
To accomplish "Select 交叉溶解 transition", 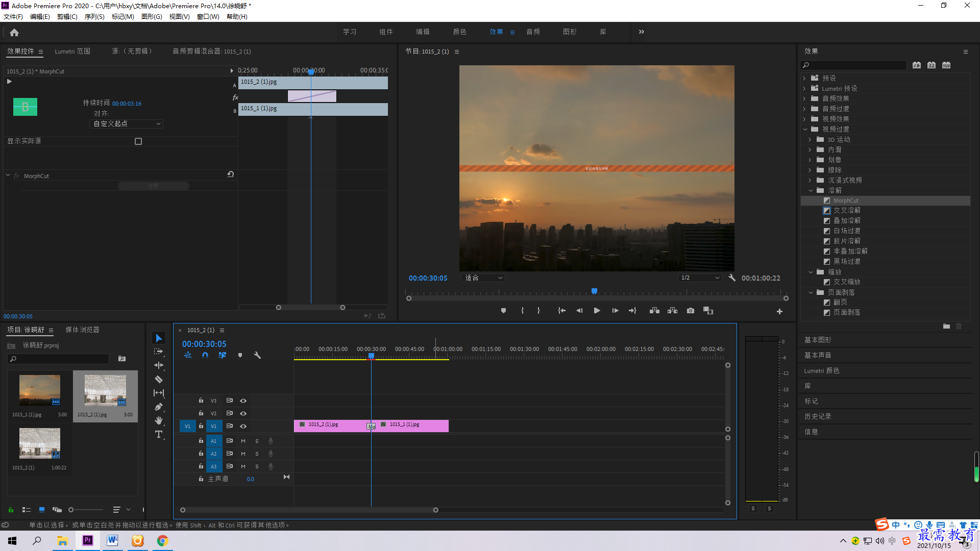I will tap(847, 211).
